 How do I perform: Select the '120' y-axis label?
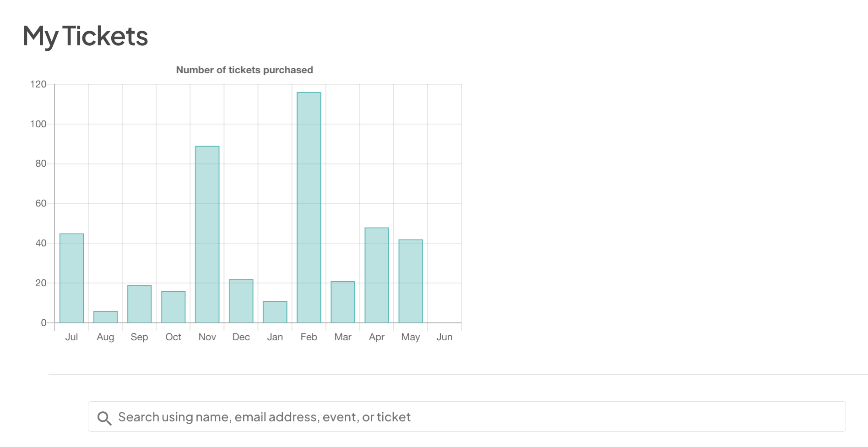click(39, 84)
